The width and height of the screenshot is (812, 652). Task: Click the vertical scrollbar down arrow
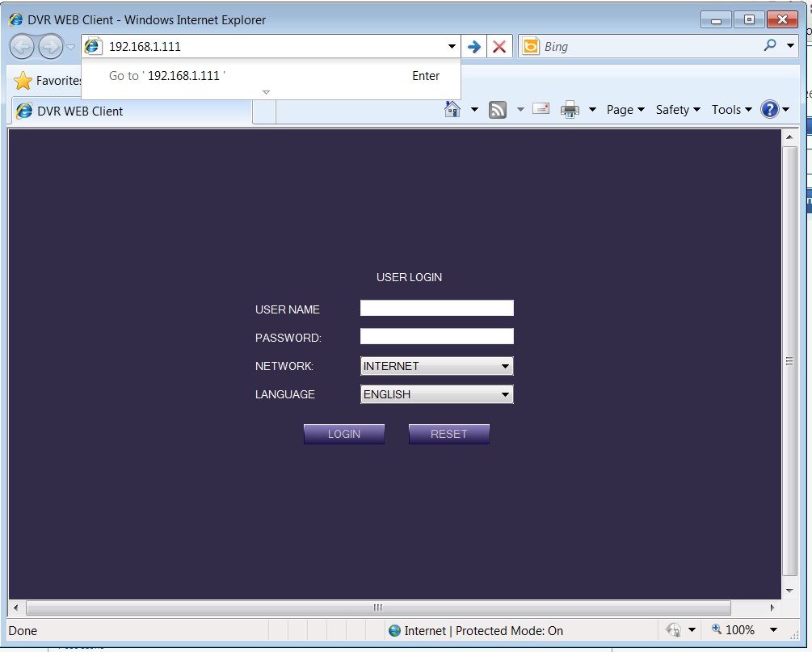(789, 591)
